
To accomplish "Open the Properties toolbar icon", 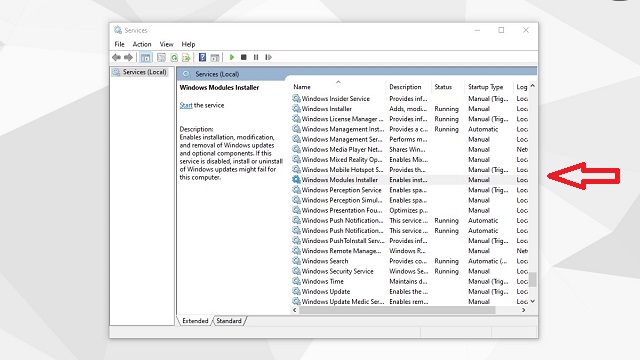I will 161,58.
